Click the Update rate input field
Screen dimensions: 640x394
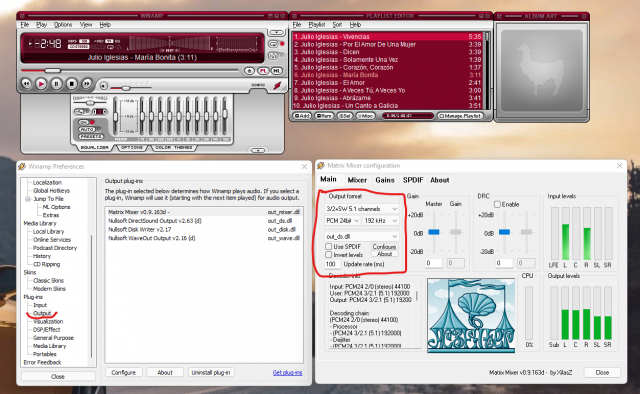[x=332, y=264]
